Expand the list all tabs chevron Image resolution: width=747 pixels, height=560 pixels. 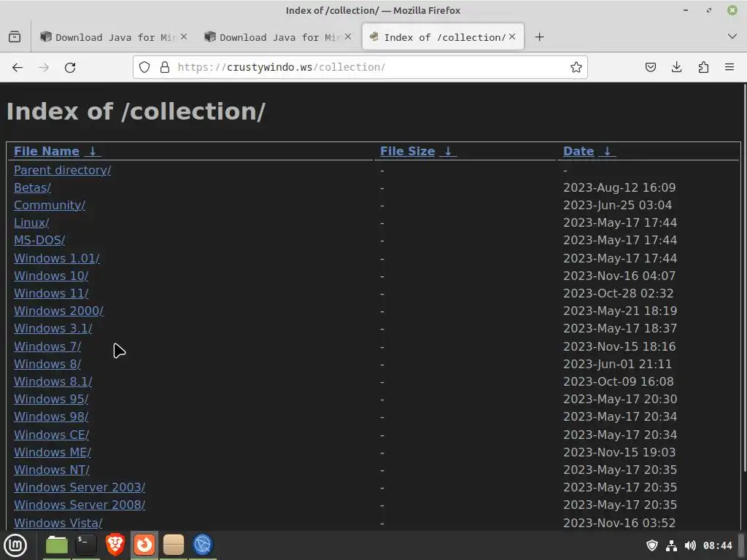pos(732,36)
